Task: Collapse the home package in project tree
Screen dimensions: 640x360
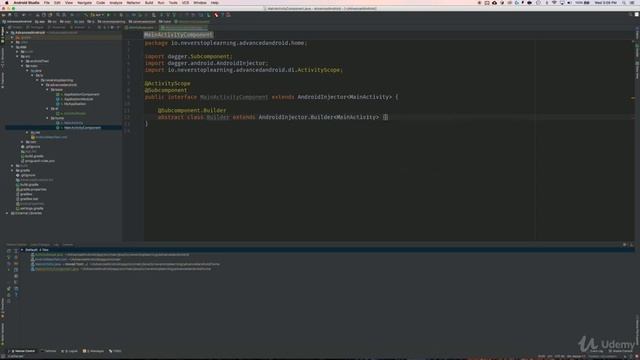Action: click(x=47, y=118)
